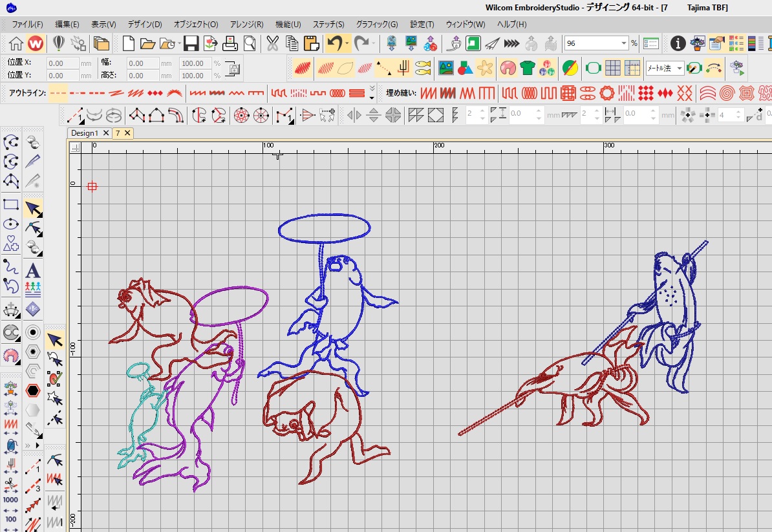
Task: Open the 表示(V) menu
Action: pos(103,24)
